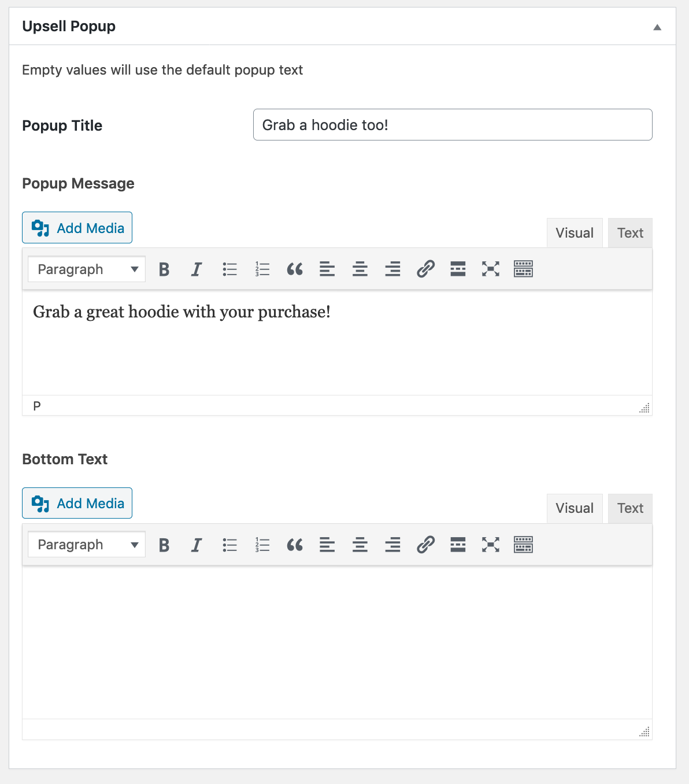Insert a numbered list in Bottom Text editor
689x784 pixels.
[262, 544]
